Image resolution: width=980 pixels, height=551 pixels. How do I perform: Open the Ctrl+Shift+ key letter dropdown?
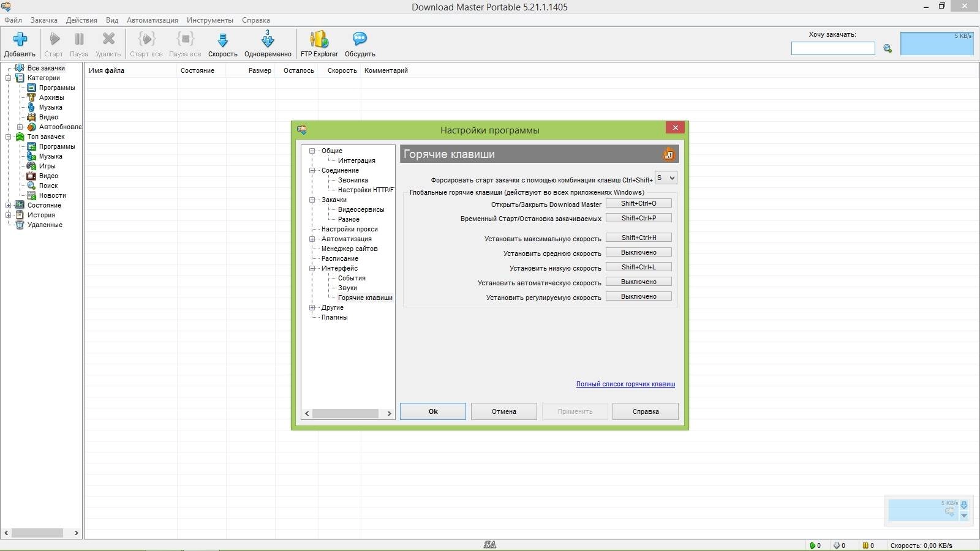[x=666, y=178]
